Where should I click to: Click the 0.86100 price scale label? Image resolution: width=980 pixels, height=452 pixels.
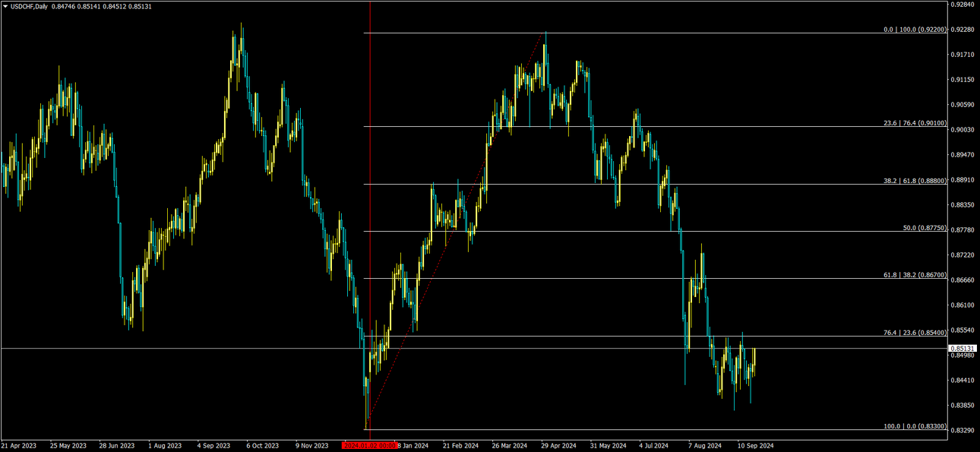[962, 305]
